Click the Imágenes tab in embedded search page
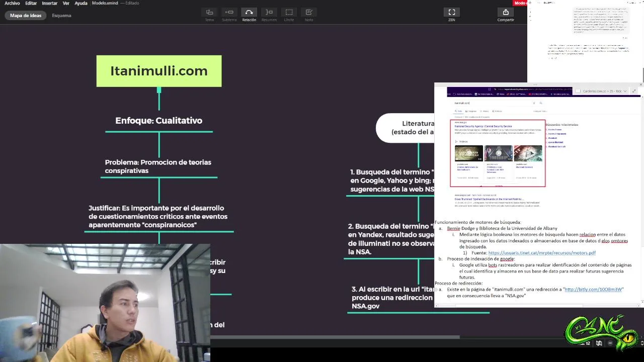The height and width of the screenshot is (362, 644). (x=471, y=111)
